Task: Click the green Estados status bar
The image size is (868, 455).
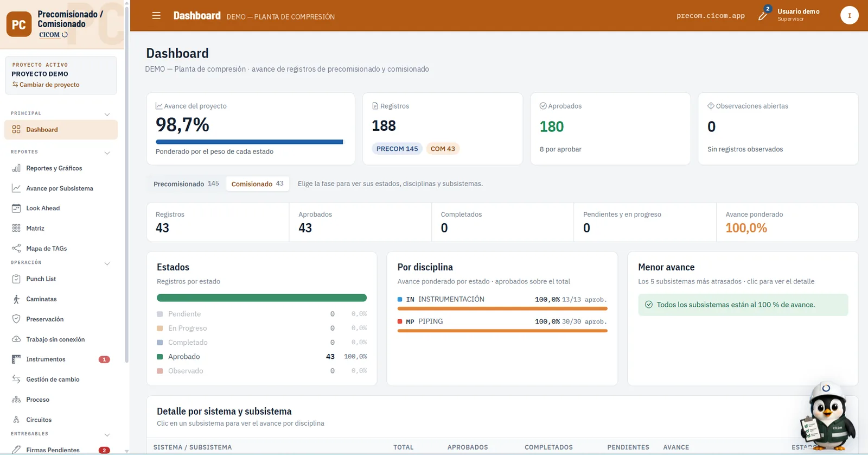Action: (x=261, y=298)
